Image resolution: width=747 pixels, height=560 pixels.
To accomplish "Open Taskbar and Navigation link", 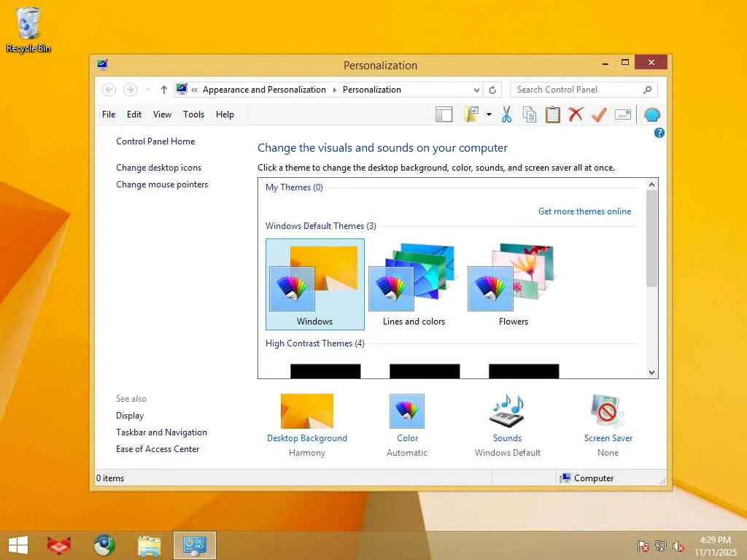I will 161,432.
